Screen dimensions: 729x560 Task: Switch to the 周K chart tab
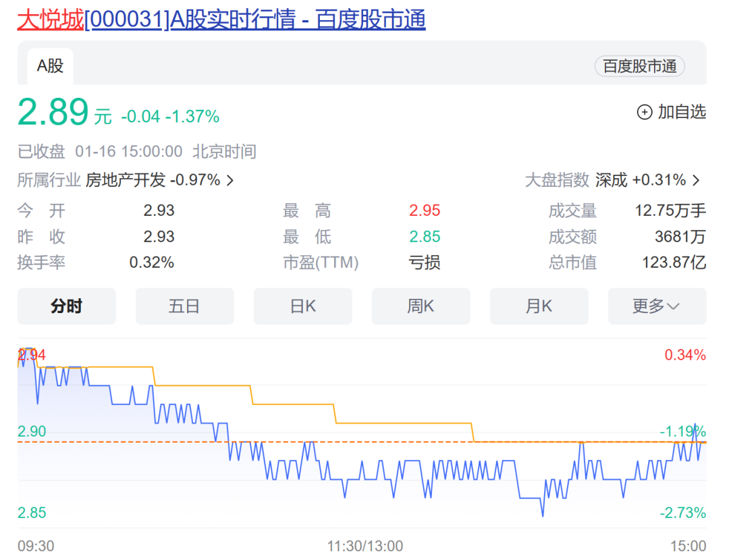421,306
